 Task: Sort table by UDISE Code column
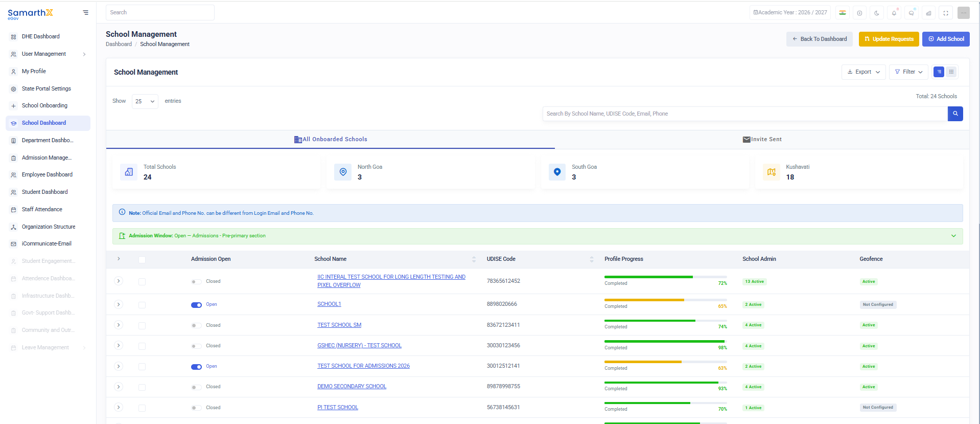(x=592, y=259)
